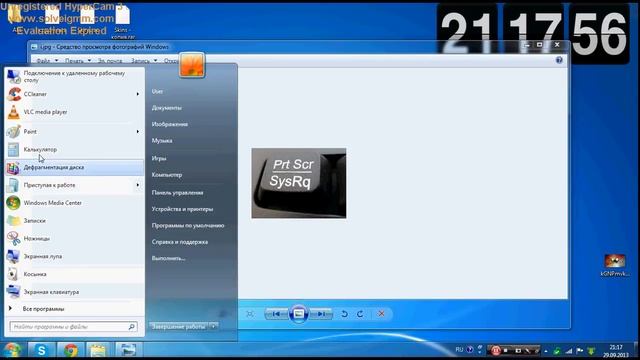Click the Start menu search field

point(73,327)
